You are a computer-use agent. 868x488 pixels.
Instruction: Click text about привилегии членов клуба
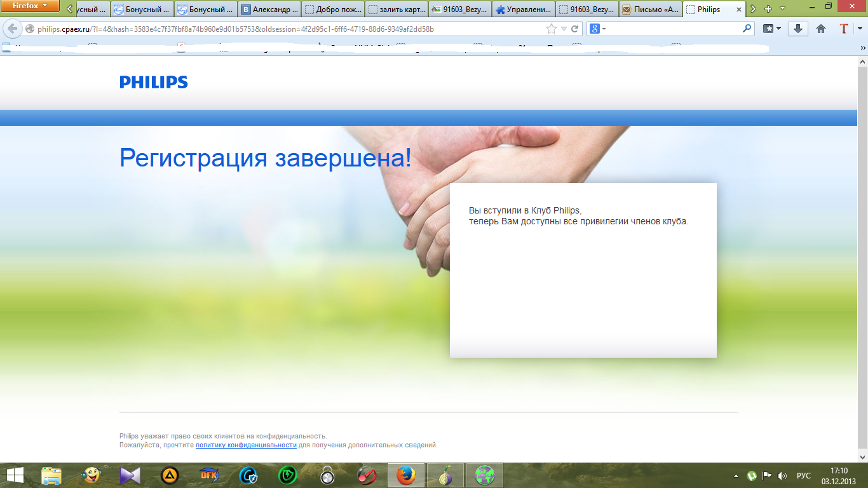click(x=578, y=222)
